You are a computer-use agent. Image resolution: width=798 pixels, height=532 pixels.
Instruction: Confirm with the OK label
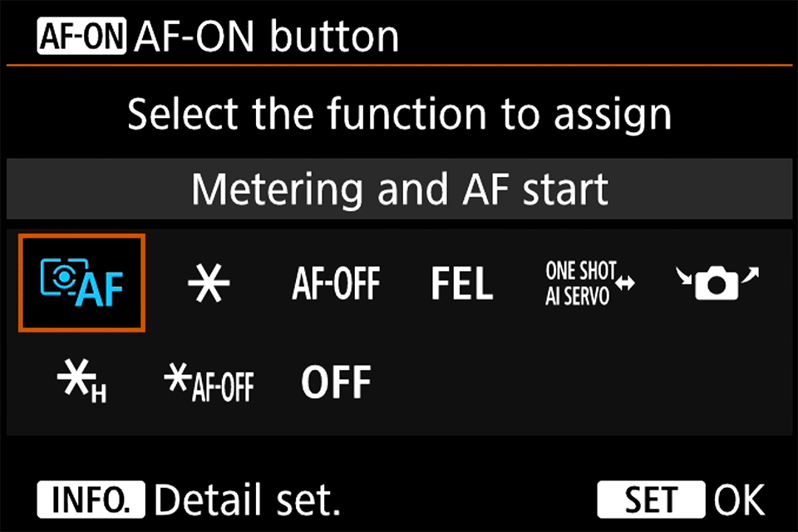pyautogui.click(x=739, y=500)
